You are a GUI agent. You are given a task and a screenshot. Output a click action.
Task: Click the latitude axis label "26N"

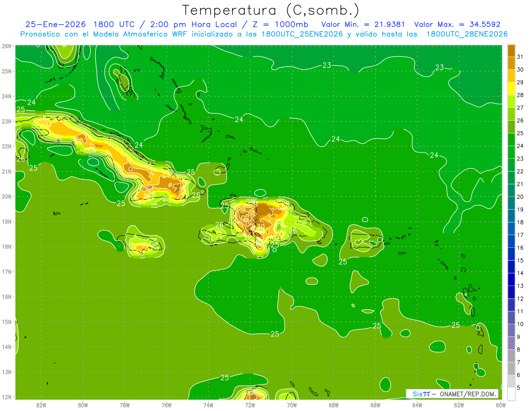coord(7,46)
